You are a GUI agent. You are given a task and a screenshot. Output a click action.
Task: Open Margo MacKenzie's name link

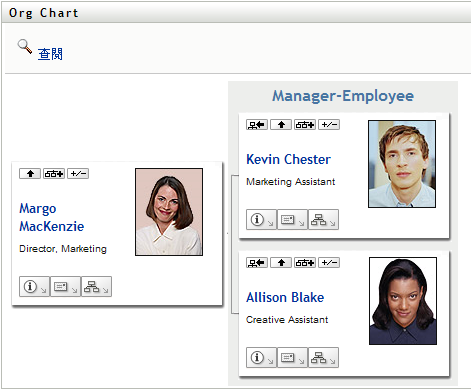coord(52,217)
